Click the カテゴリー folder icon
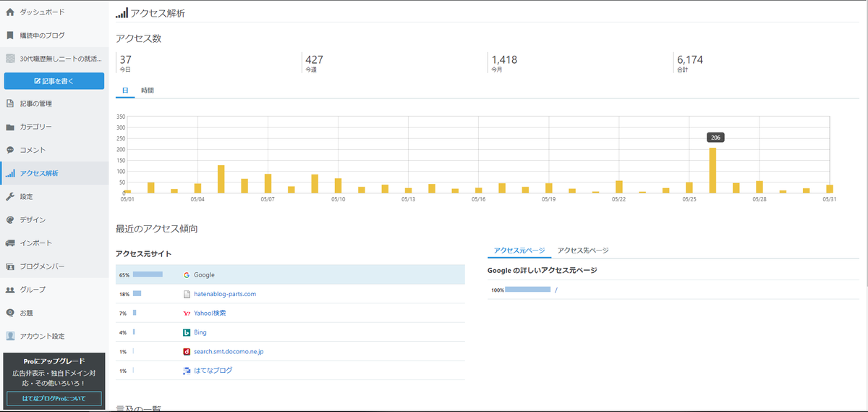Viewport: 868px width, 412px height. click(10, 127)
